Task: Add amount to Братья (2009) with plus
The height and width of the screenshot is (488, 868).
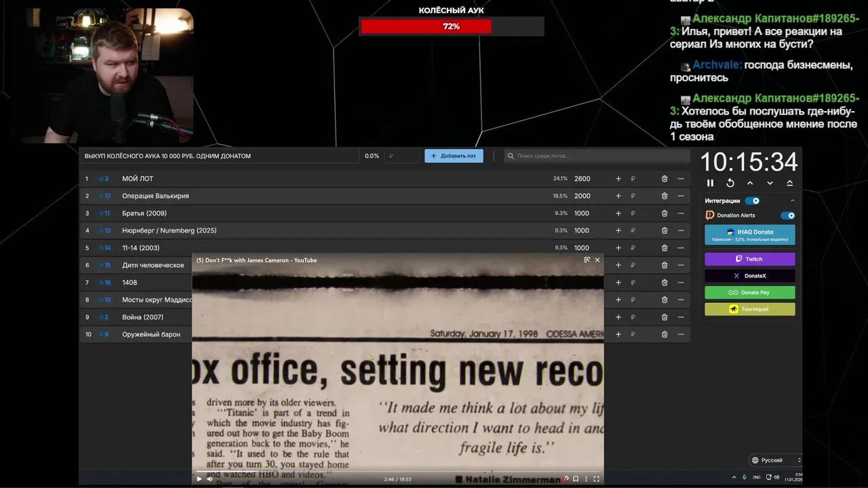Action: (x=618, y=213)
